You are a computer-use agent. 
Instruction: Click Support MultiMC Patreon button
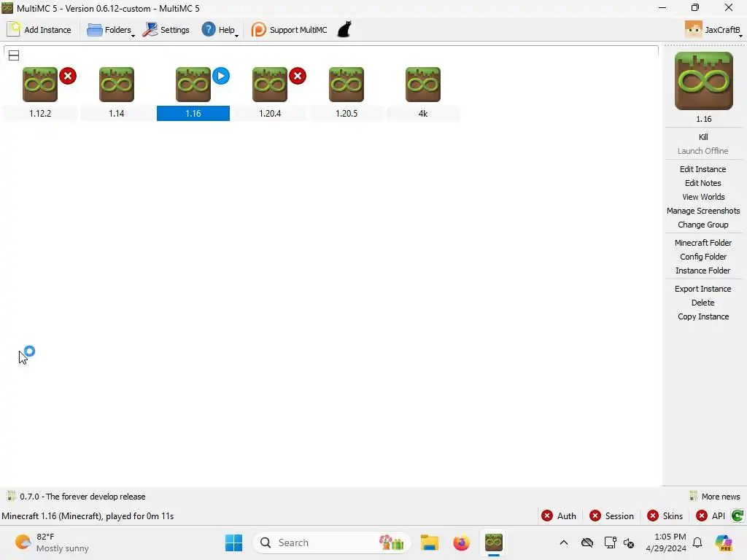[x=289, y=29]
